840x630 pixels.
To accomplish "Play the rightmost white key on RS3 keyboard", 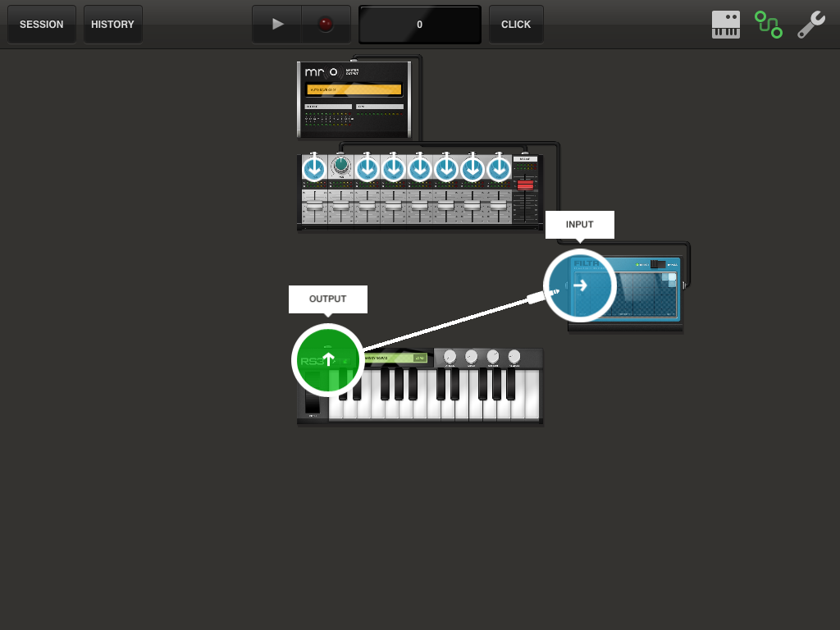I will [x=532, y=394].
